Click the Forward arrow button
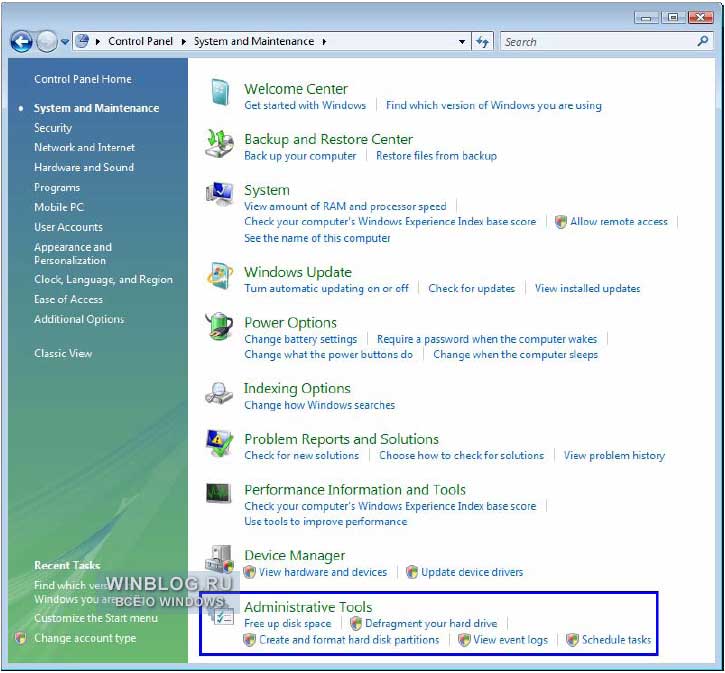The height and width of the screenshot is (673, 725). coord(46,42)
